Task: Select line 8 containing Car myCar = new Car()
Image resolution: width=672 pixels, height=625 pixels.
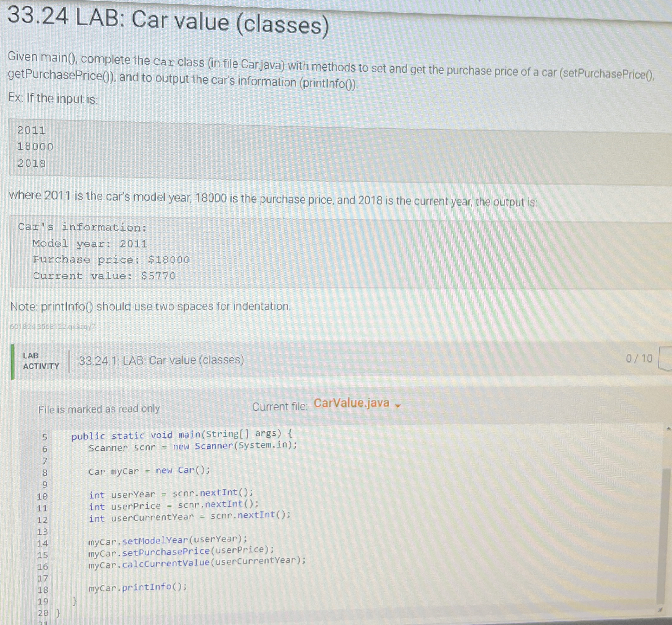Action: point(148,472)
